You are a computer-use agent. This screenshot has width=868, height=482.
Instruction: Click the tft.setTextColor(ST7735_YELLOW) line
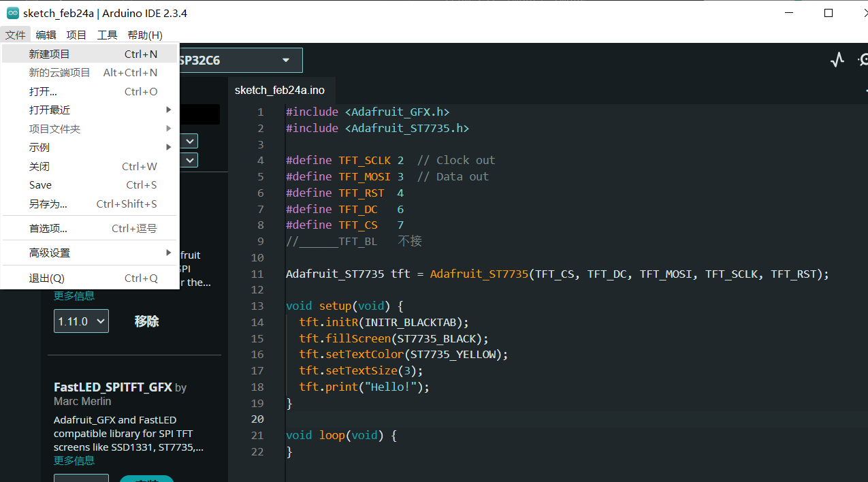pyautogui.click(x=404, y=355)
